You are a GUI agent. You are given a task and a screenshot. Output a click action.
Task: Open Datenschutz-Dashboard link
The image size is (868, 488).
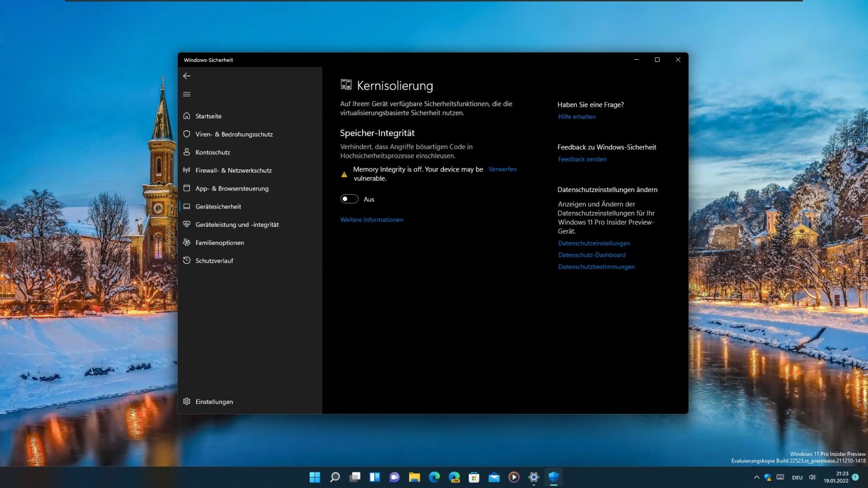(x=592, y=255)
